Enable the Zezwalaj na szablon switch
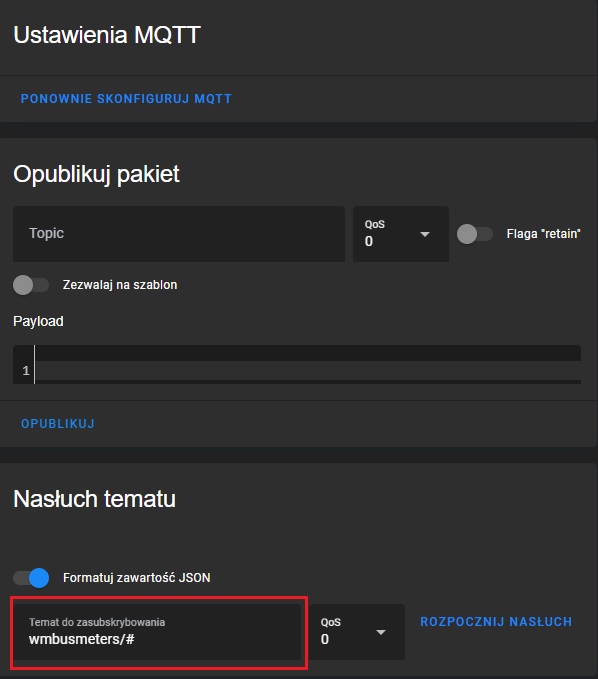The image size is (598, 679). click(x=31, y=285)
